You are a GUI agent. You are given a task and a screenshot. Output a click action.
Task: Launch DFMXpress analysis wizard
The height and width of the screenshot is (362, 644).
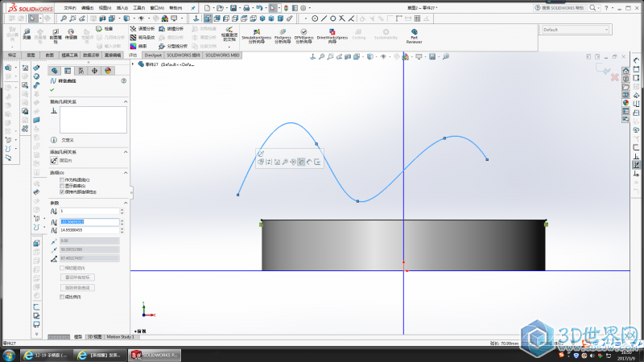tap(304, 36)
